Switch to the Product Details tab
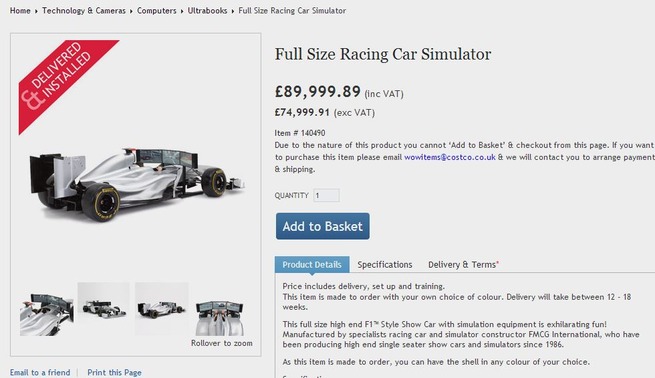The width and height of the screenshot is (655, 378). click(x=312, y=264)
